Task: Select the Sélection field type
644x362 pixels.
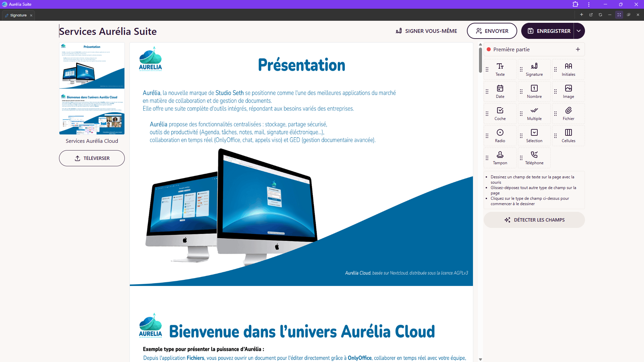Action: tap(534, 136)
